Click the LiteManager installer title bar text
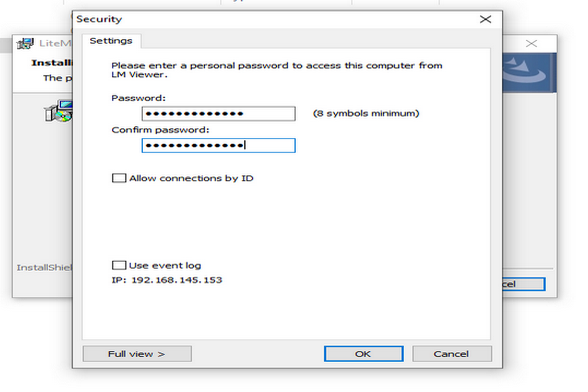The image size is (588, 392). 55,43
